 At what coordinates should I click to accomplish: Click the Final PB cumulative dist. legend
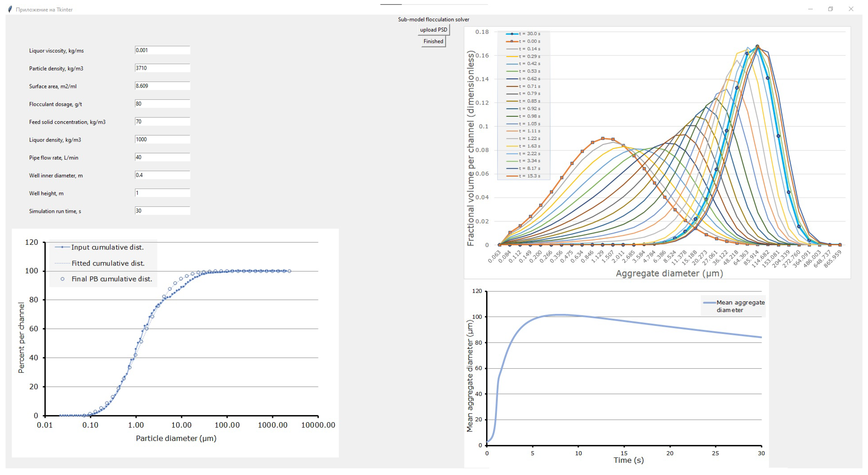point(111,279)
